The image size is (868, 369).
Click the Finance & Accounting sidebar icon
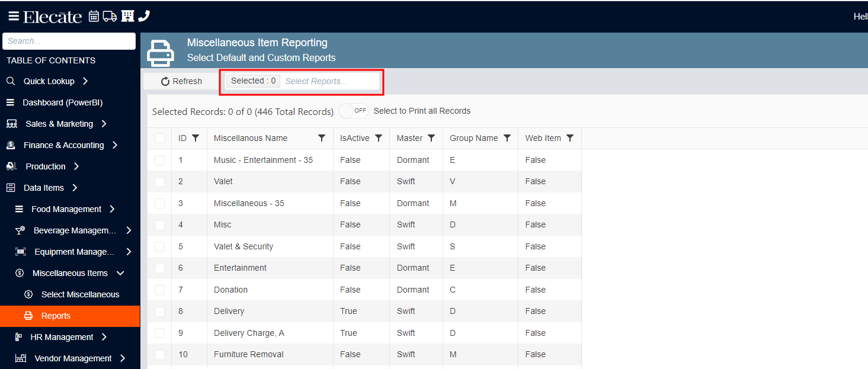11,145
